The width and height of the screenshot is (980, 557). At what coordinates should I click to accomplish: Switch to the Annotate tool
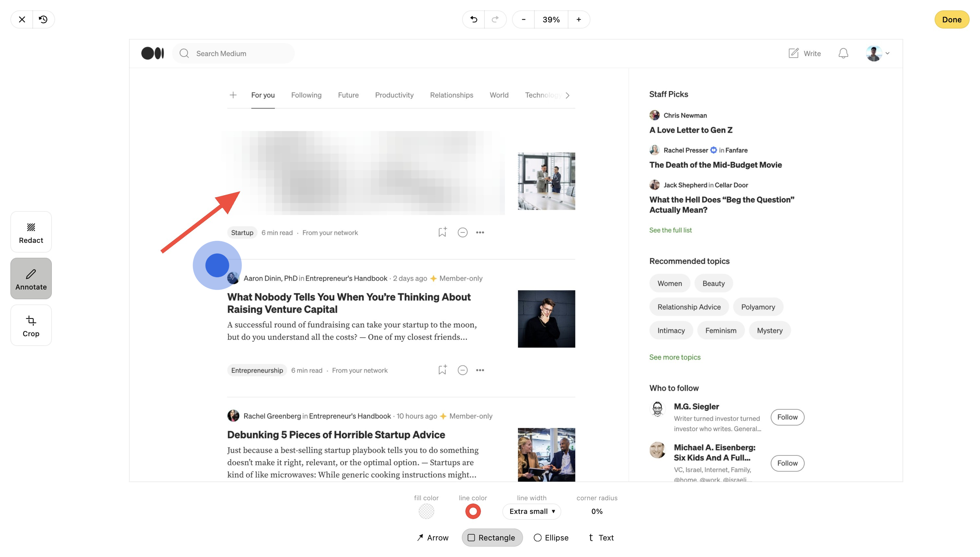tap(31, 278)
